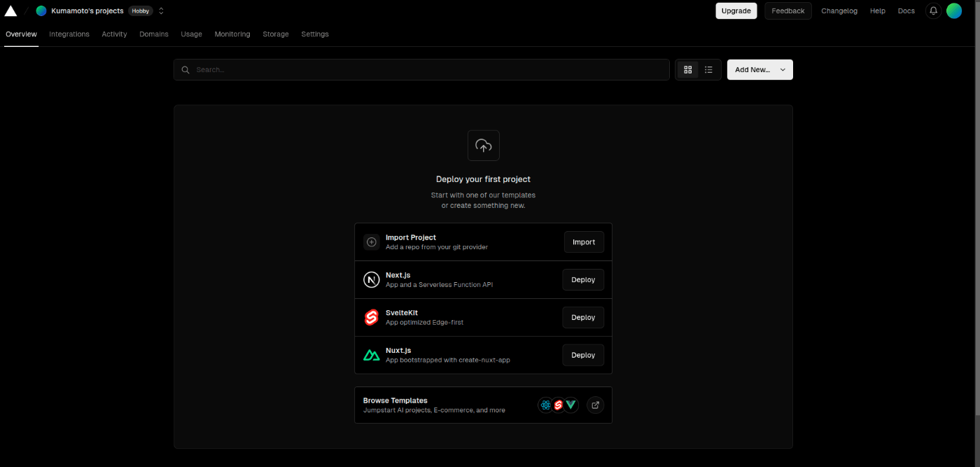Open the Docs link
980x467 pixels.
[x=906, y=11]
